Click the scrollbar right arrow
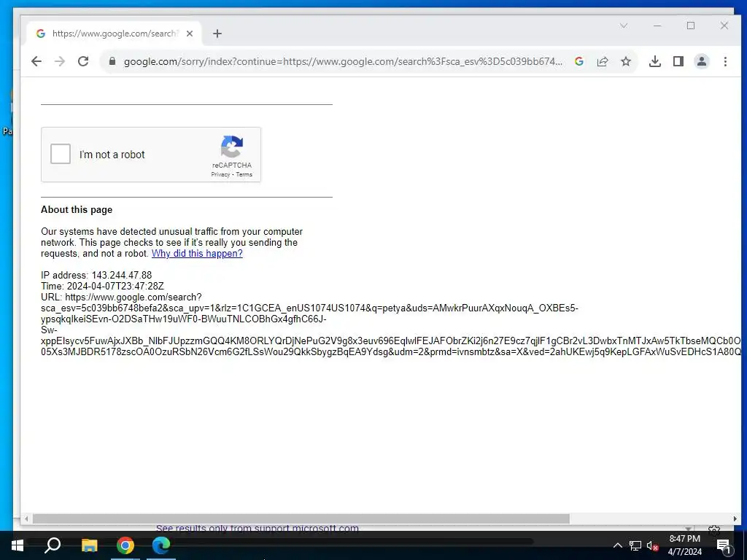The image size is (747, 560). tap(735, 518)
